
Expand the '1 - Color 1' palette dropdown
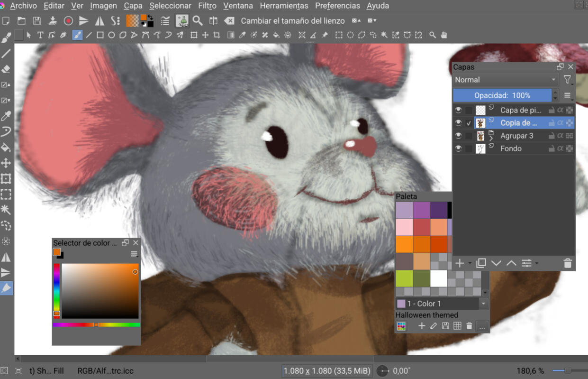click(x=483, y=304)
